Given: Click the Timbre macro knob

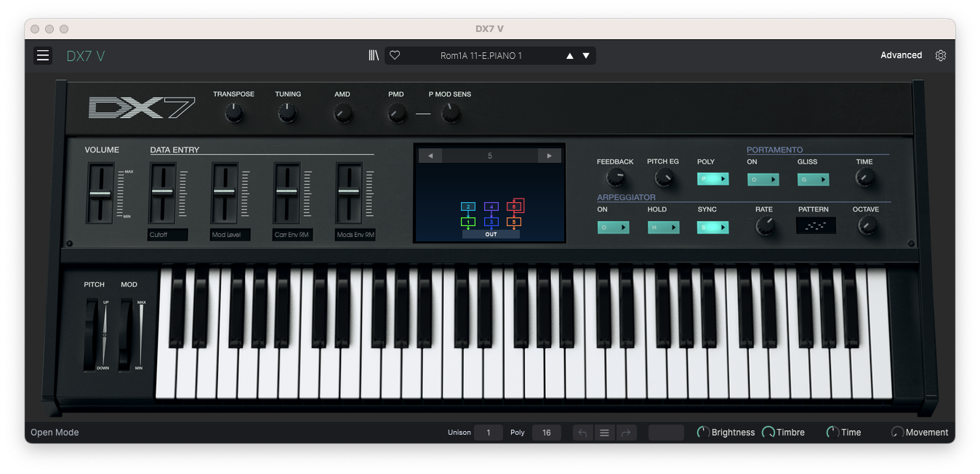Looking at the screenshot, I should click(768, 433).
